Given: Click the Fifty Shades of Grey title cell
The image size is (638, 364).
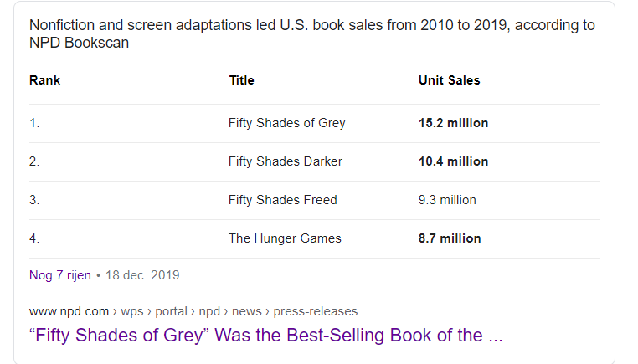Looking at the screenshot, I should (286, 123).
